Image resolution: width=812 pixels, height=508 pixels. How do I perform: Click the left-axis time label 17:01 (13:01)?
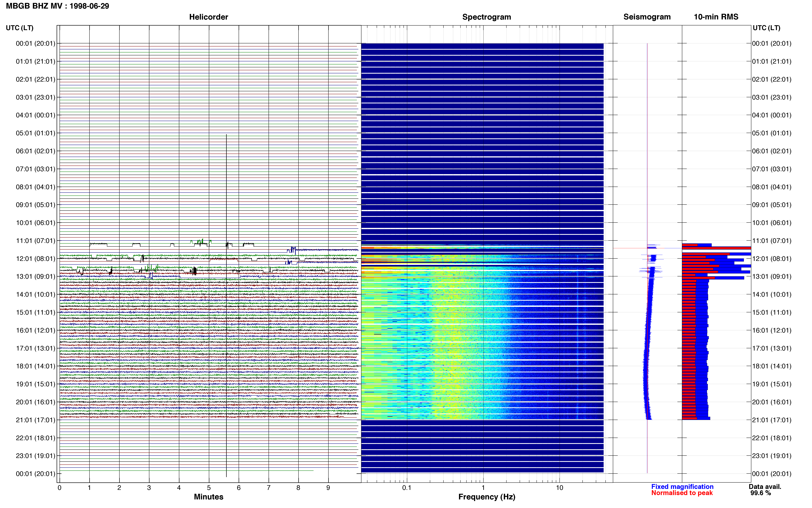click(x=36, y=348)
